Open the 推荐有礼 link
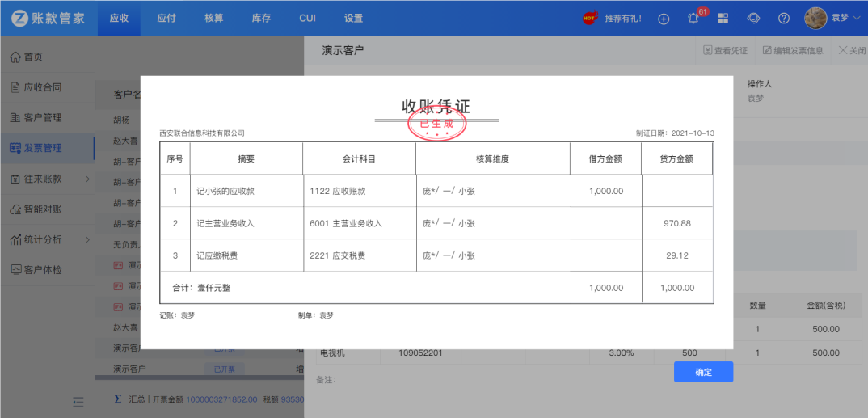 pos(623,19)
